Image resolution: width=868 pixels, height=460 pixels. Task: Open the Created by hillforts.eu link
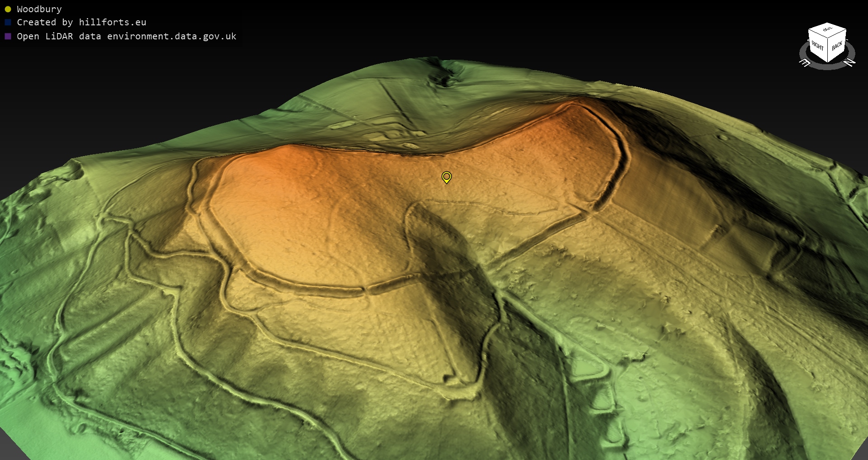tap(81, 22)
